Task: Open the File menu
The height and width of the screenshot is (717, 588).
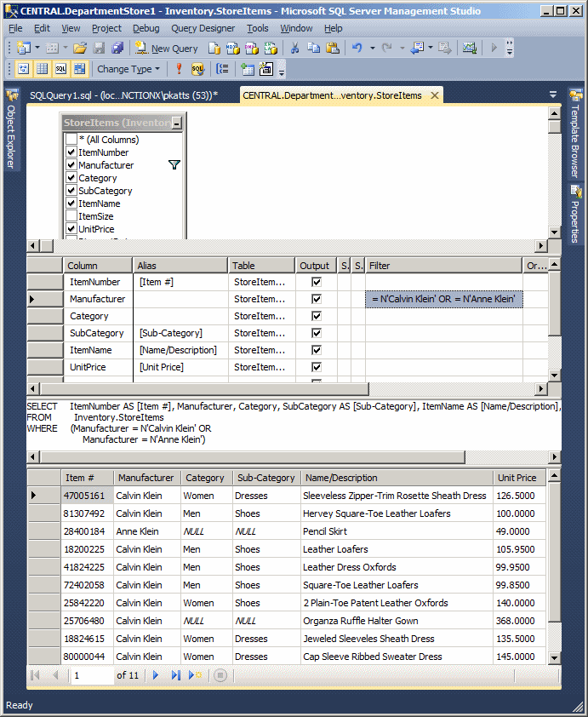Action: pyautogui.click(x=15, y=28)
